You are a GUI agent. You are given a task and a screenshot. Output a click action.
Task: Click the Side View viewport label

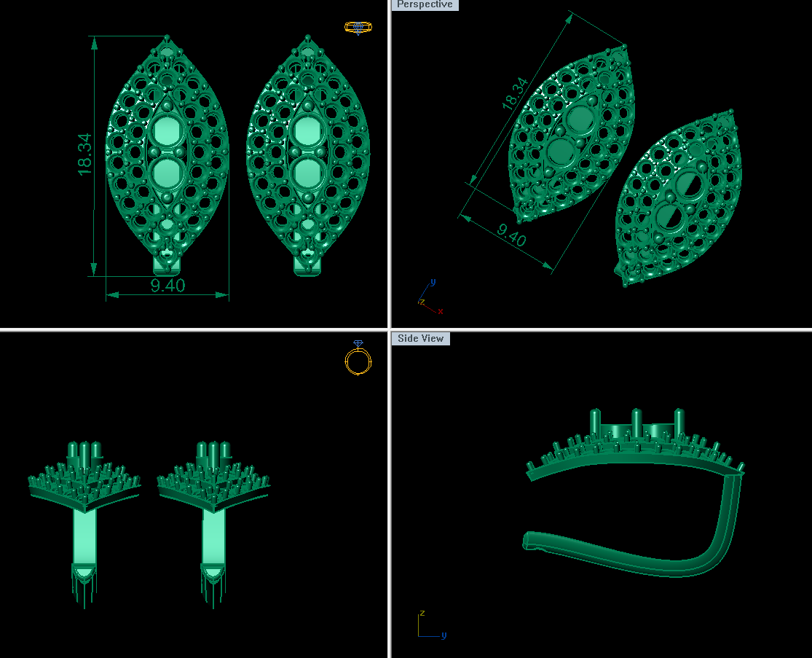(420, 338)
